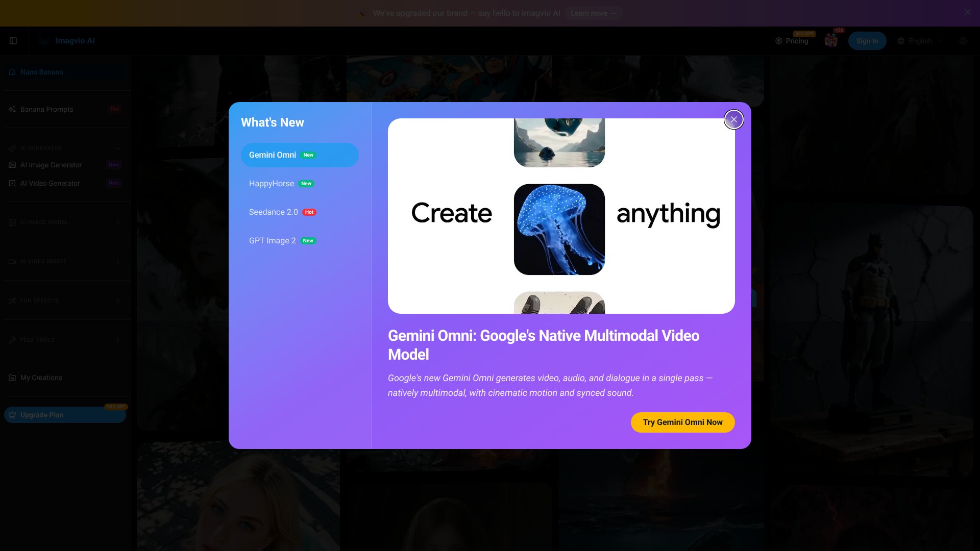Click the AI Image Generator picture icon

[x=12, y=165]
